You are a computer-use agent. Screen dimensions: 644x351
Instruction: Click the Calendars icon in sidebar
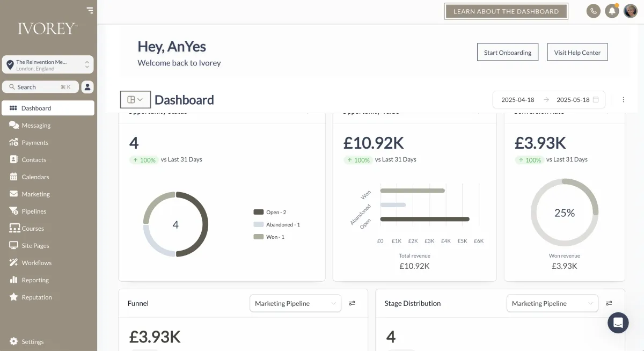pos(13,177)
